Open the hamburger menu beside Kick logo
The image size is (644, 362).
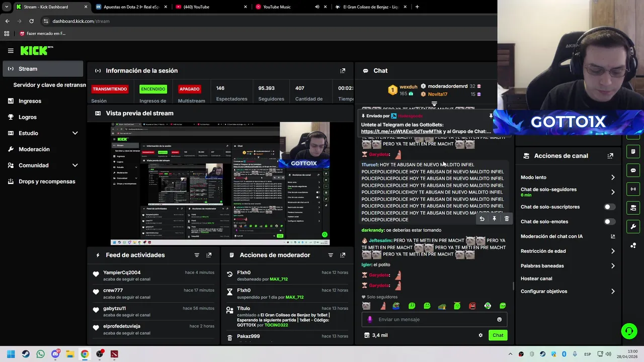[x=11, y=50]
